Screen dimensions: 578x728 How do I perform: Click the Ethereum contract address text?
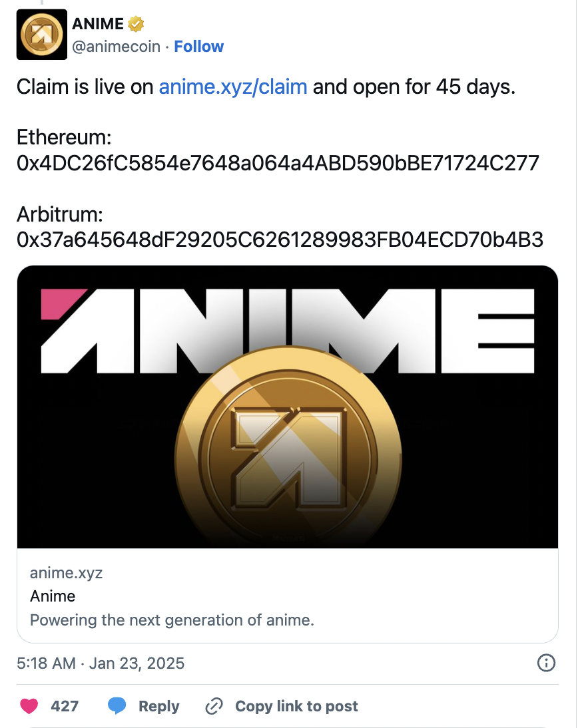tap(278, 163)
